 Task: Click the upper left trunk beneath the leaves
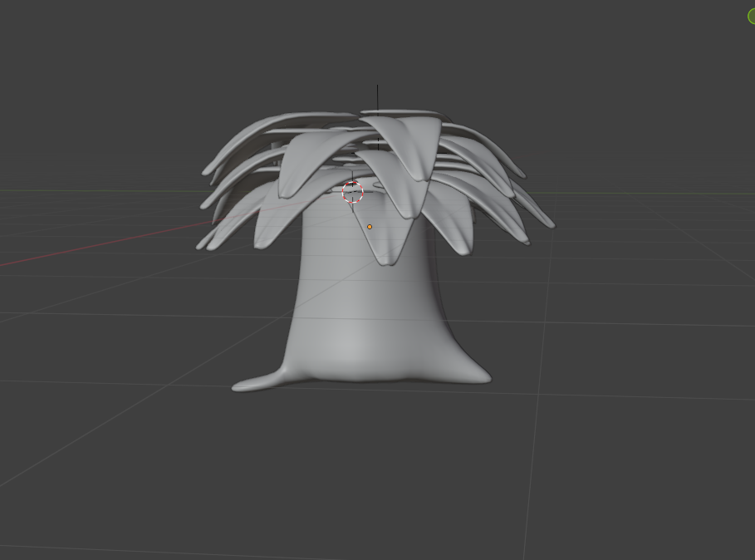pyautogui.click(x=316, y=241)
